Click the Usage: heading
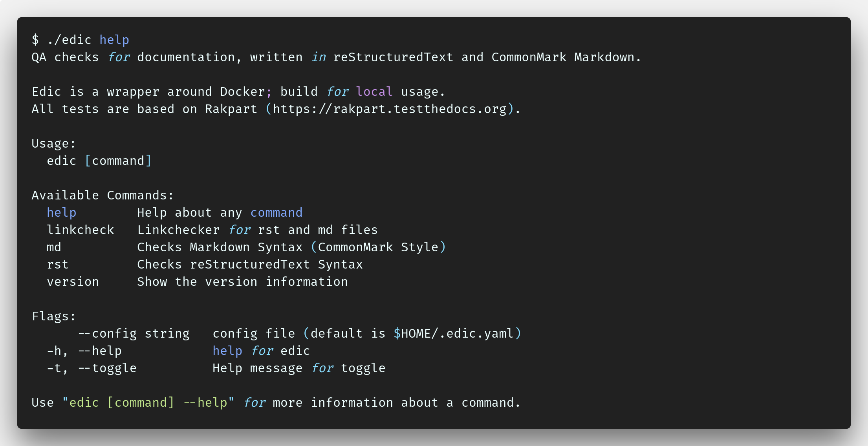The width and height of the screenshot is (868, 446). (54, 143)
